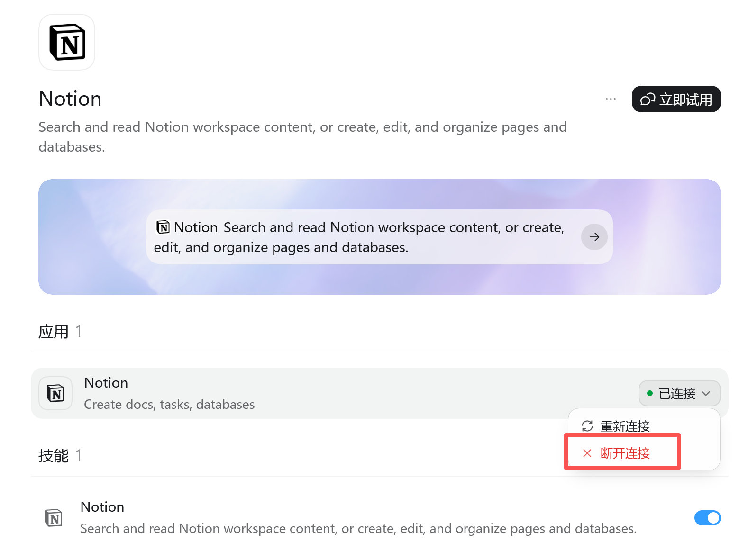Image resolution: width=748 pixels, height=560 pixels.
Task: Click the arrow button in the banner card
Action: click(x=594, y=237)
